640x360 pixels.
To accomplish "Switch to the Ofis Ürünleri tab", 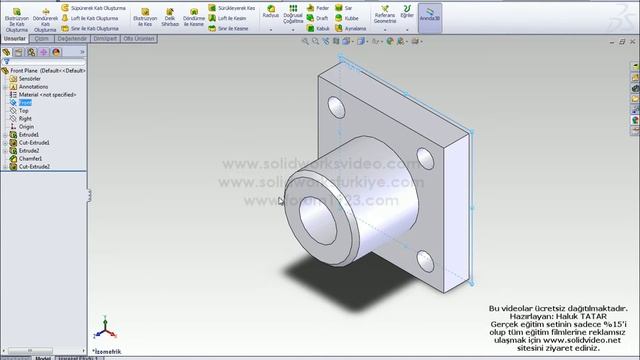I will (139, 39).
